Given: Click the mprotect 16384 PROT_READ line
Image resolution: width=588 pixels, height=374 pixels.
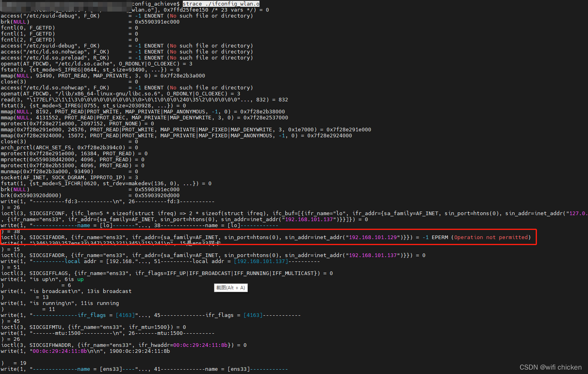Looking at the screenshot, I should pyautogui.click(x=74, y=154).
